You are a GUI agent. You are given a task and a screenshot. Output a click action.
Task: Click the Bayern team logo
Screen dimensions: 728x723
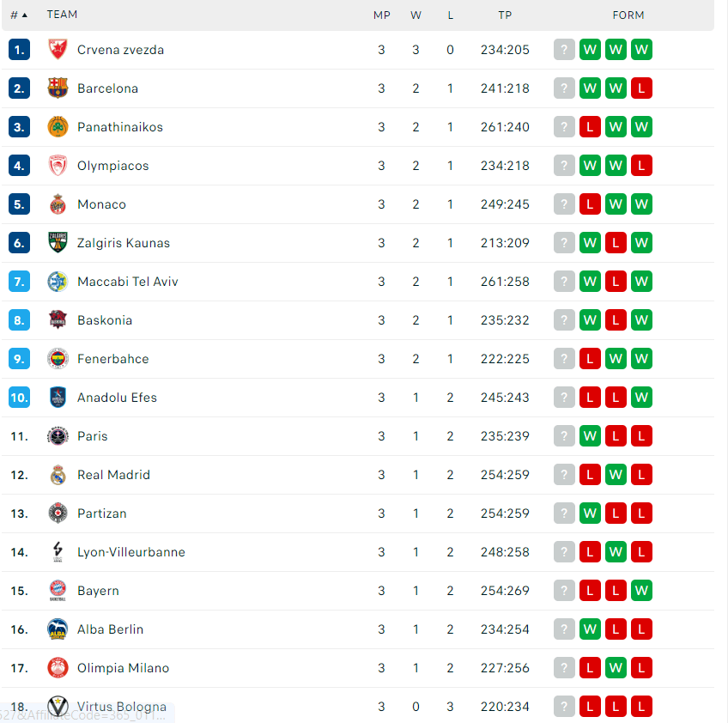[58, 591]
